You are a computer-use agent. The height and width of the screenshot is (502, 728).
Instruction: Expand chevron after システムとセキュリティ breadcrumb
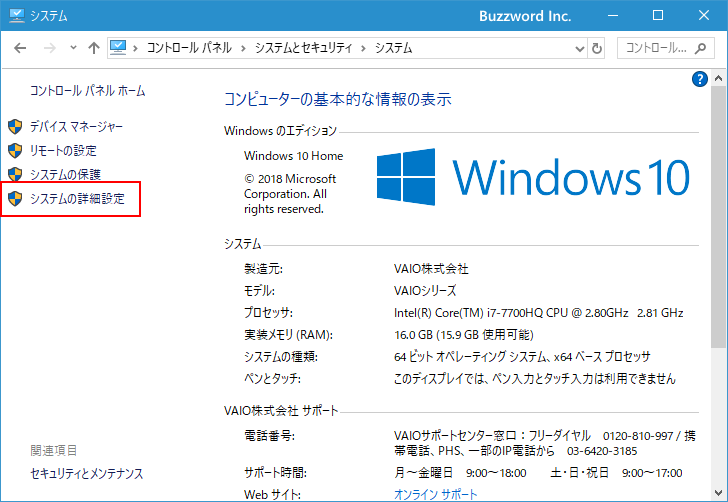(366, 48)
